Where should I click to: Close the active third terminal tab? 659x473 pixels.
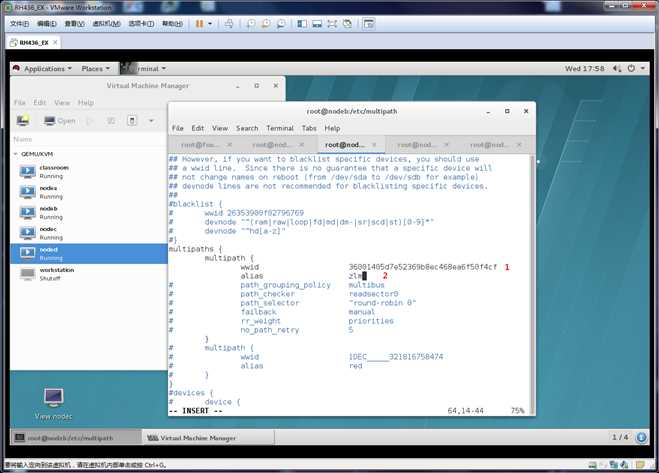[x=374, y=145]
